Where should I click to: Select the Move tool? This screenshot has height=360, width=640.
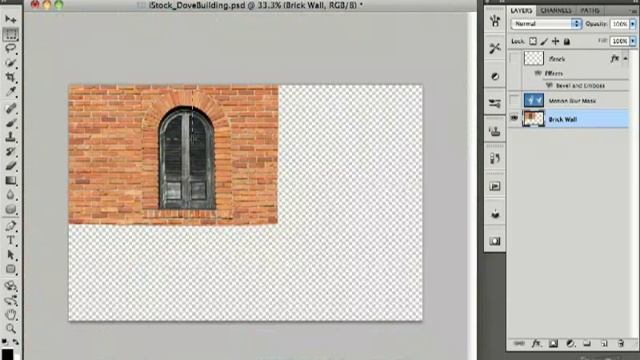11,19
